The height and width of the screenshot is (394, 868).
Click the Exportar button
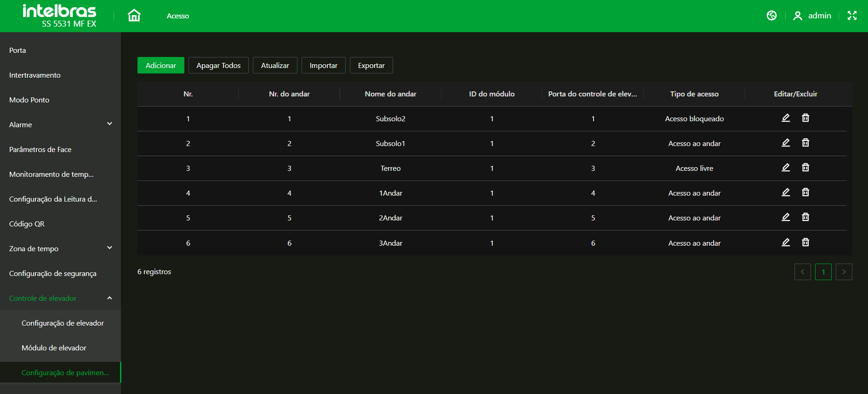click(371, 65)
